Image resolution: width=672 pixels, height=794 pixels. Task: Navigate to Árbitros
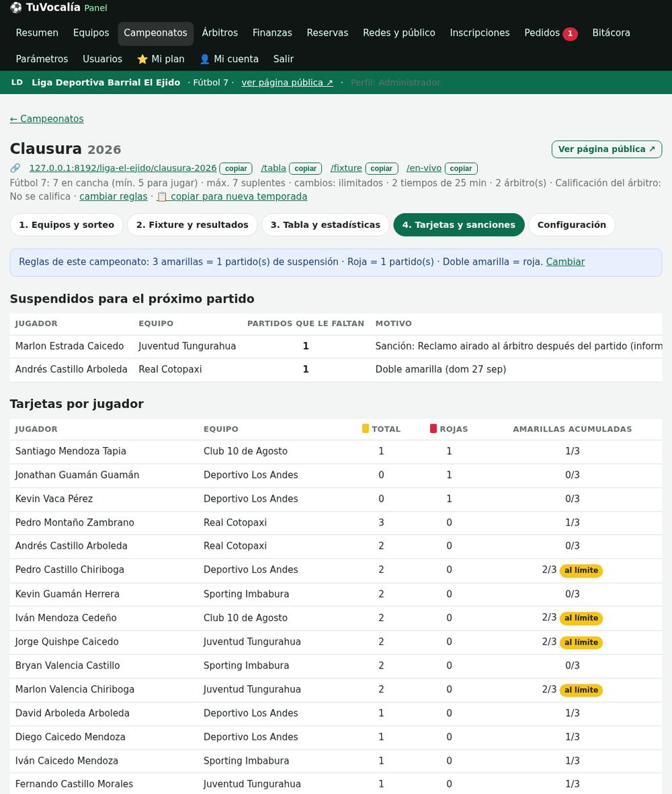(x=220, y=33)
